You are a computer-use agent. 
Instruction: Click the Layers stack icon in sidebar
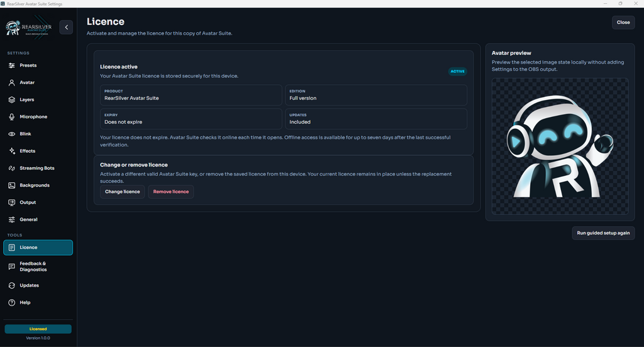[12, 100]
